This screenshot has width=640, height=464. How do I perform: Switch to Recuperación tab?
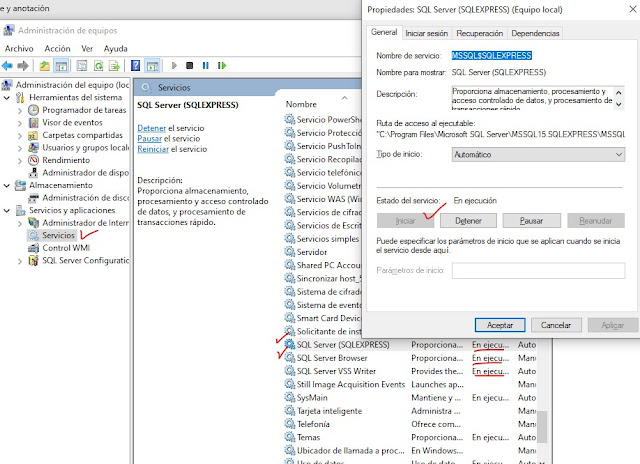click(480, 33)
